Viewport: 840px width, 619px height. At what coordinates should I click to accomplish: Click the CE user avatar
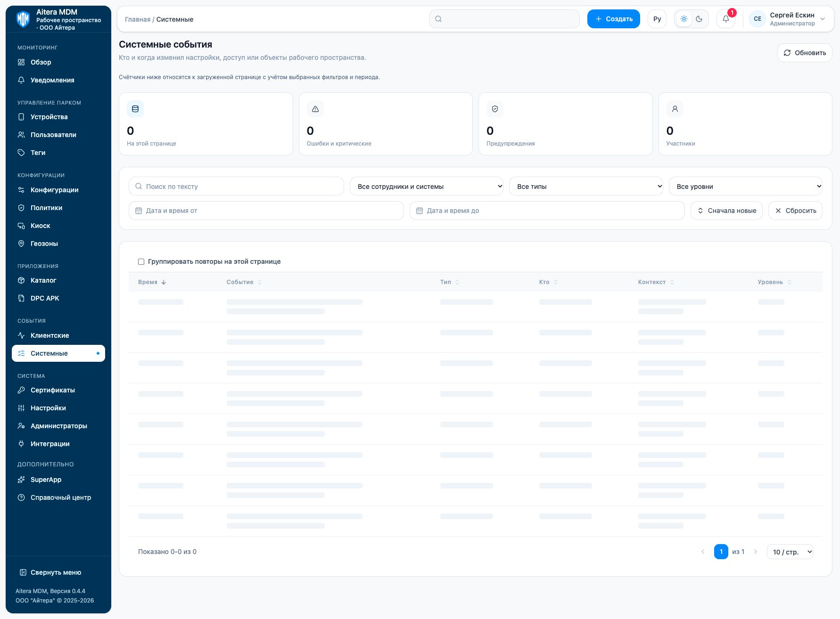click(x=758, y=19)
